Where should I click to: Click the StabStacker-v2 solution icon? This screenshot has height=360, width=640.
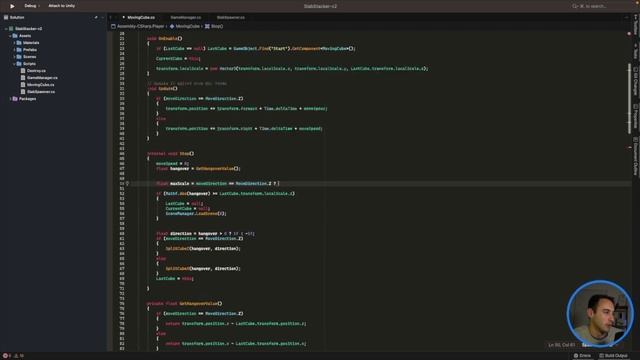[x=11, y=29]
